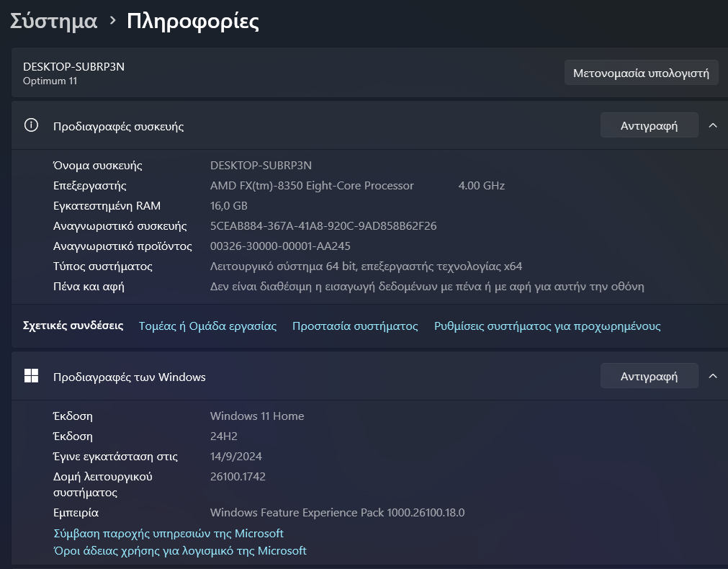Click the Εγκατεστημένη RAM label
Viewport: 728px width, 569px height.
[x=107, y=206]
